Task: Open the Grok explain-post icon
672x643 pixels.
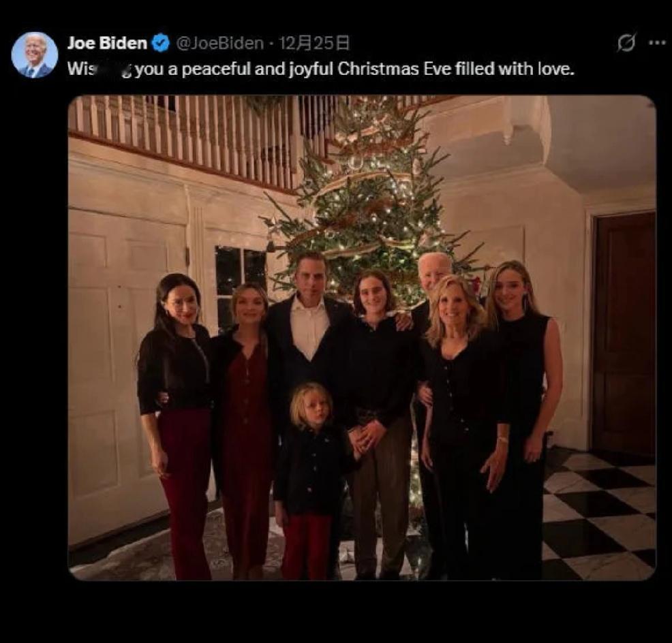Action: [x=626, y=42]
